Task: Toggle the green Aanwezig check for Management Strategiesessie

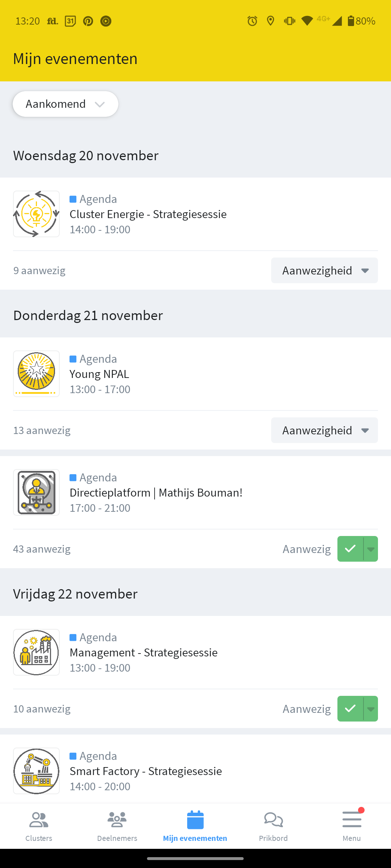Action: [350, 709]
